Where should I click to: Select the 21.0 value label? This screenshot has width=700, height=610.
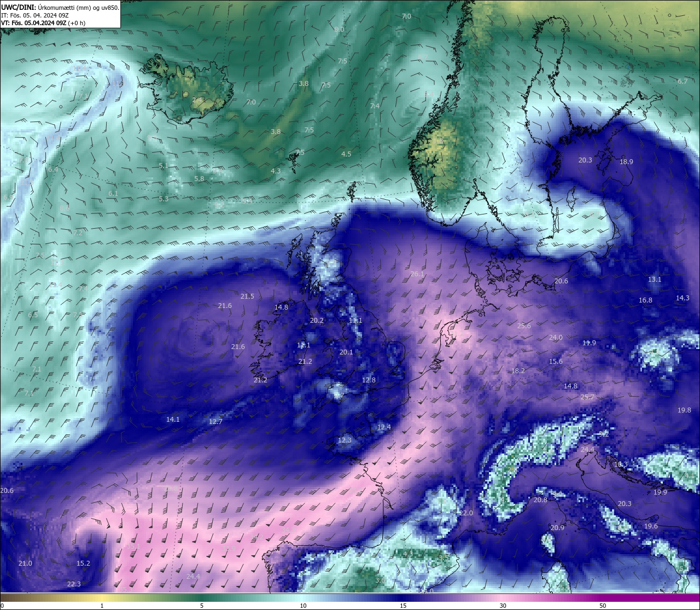click(x=25, y=563)
